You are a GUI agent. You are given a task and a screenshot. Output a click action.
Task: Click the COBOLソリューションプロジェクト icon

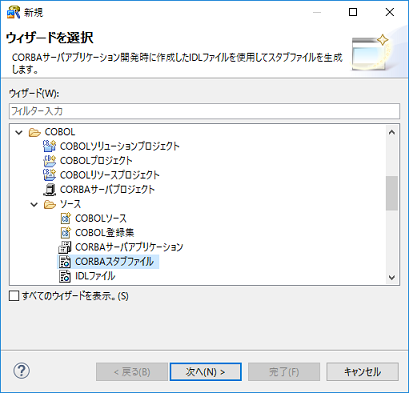pyautogui.click(x=49, y=146)
